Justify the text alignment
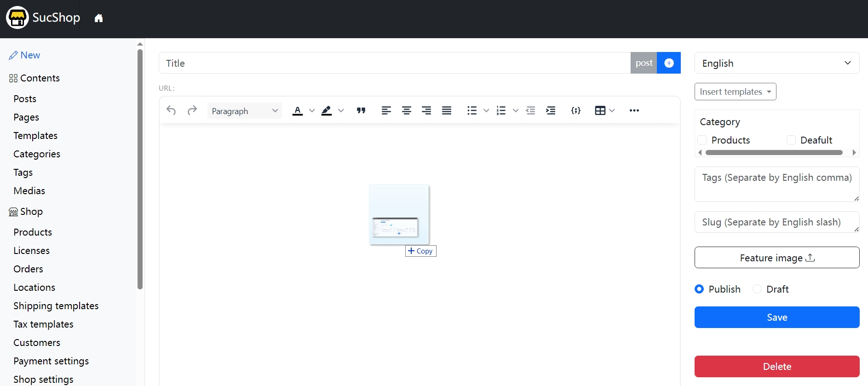This screenshot has height=386, width=868. point(447,110)
